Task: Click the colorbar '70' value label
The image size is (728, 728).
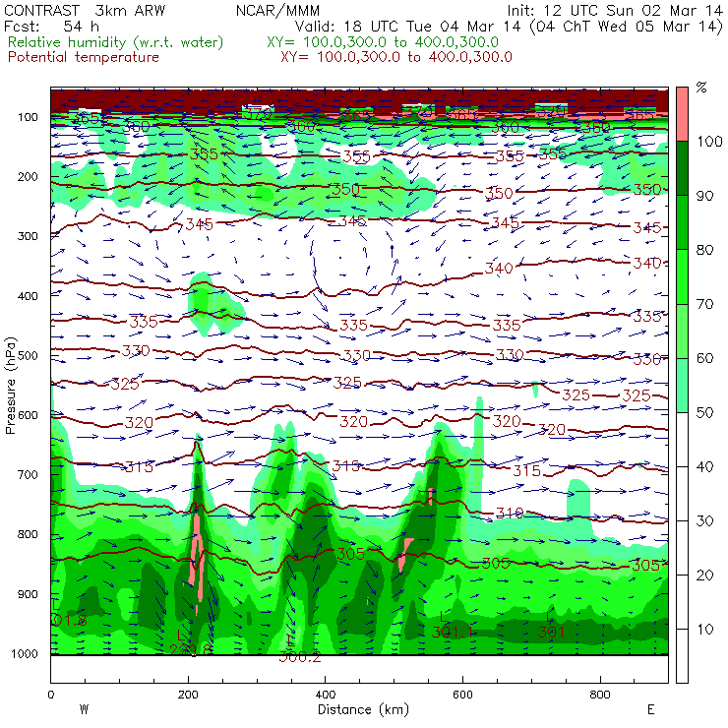Action: coord(704,304)
